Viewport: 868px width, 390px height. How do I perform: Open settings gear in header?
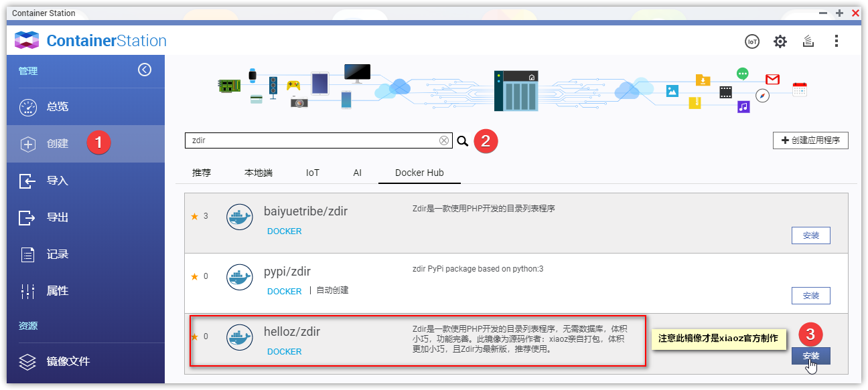pos(780,41)
